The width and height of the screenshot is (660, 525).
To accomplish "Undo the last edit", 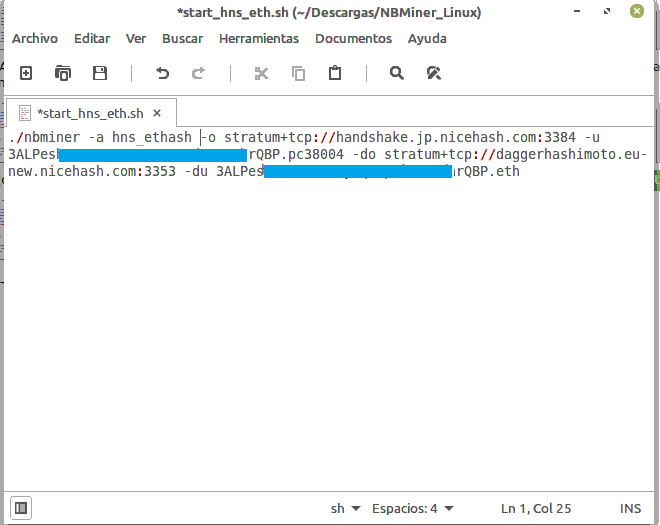I will click(x=162, y=73).
